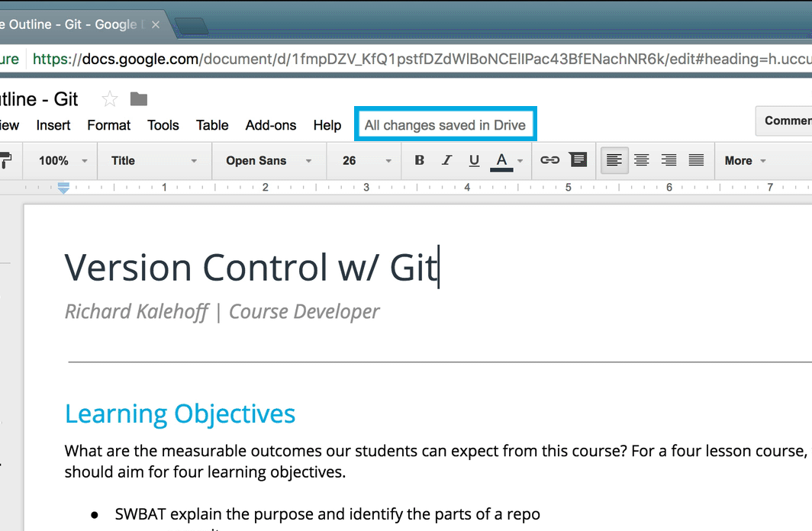Click the All changes saved in Drive link
This screenshot has width=812, height=531.
[445, 125]
